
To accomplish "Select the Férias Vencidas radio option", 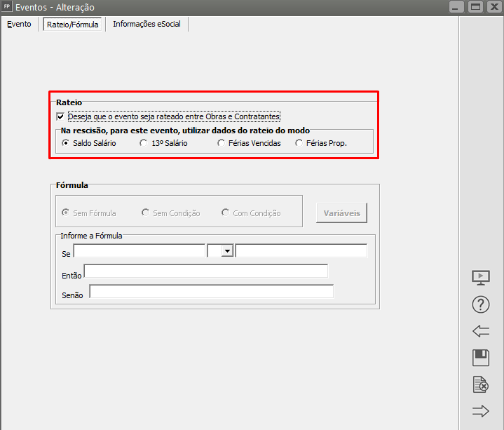I will click(x=222, y=143).
